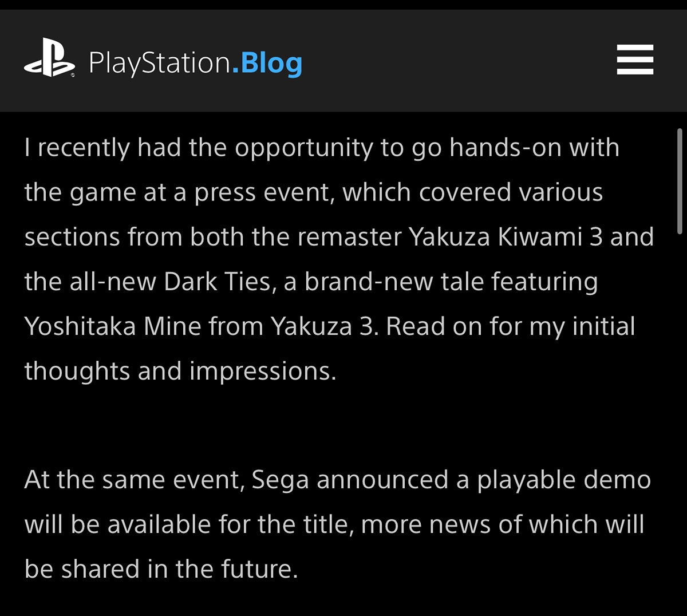Click the "Dark Ties" title text

click(x=218, y=282)
